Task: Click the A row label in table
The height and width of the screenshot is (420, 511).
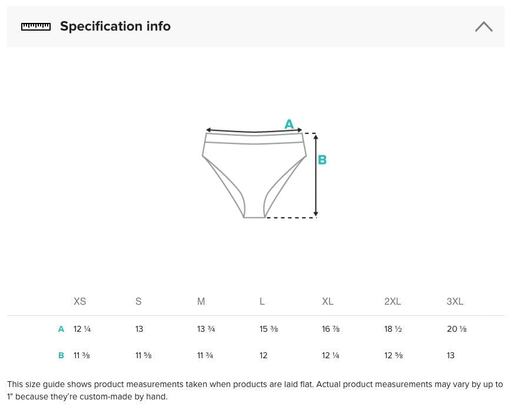Action: click(61, 329)
